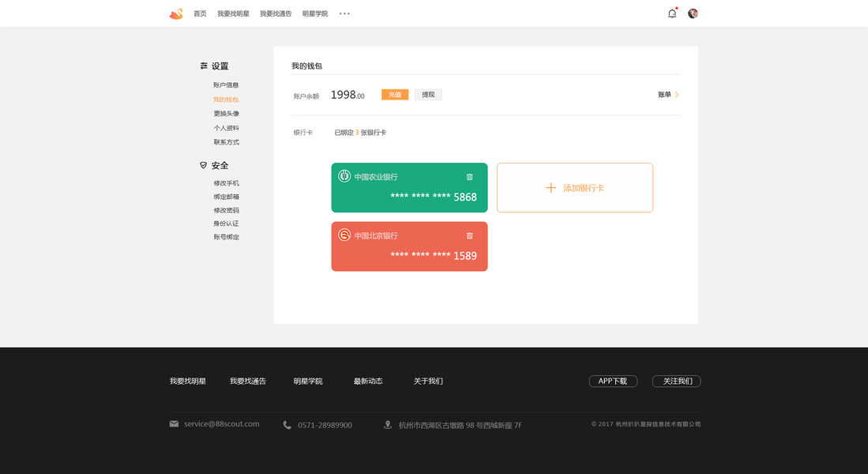The image size is (868, 474).
Task: Click the balance amount 1998.00
Action: pyautogui.click(x=348, y=95)
